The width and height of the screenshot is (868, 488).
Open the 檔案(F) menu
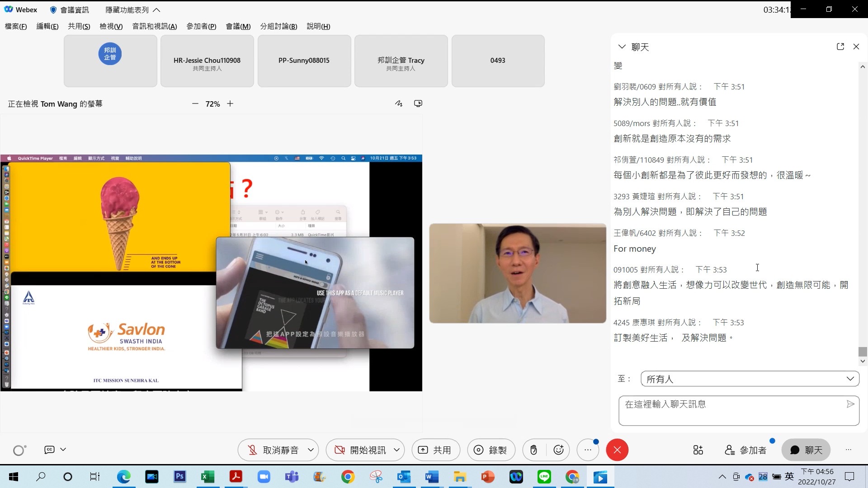[x=16, y=26]
